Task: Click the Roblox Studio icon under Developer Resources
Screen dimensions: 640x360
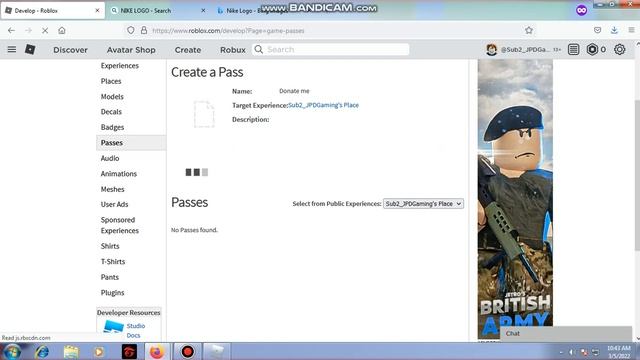Action: tap(113, 327)
